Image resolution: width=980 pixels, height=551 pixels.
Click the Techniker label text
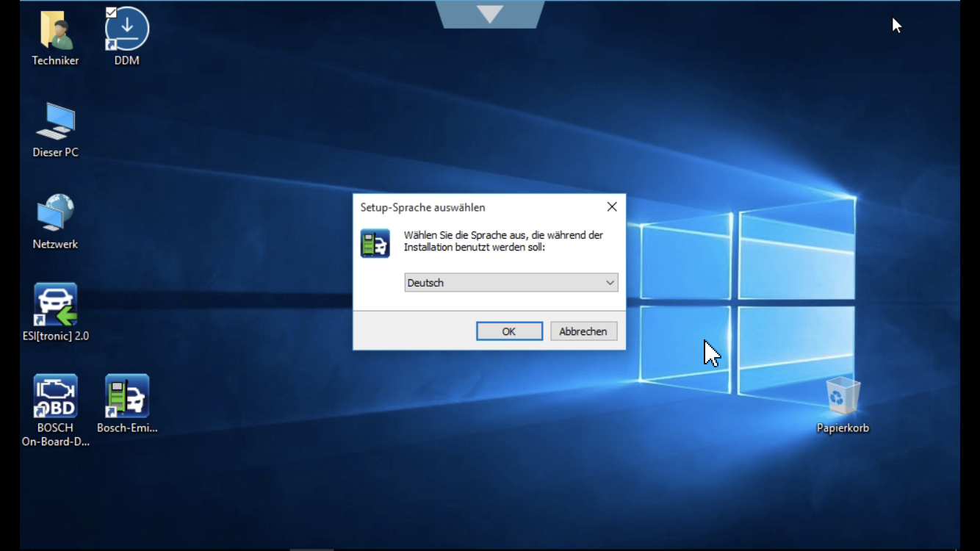(x=55, y=60)
